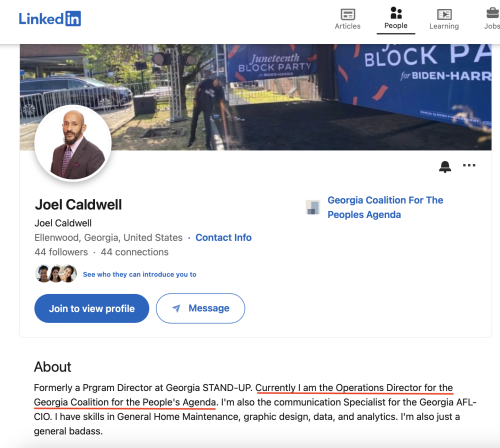500x448 pixels.
Task: Open the three-dot more options menu
Action: click(469, 165)
